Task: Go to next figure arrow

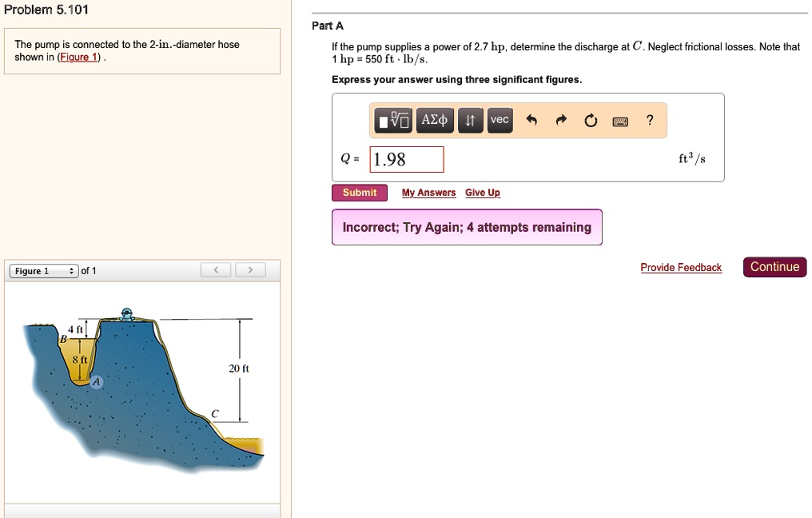Action: [x=251, y=270]
